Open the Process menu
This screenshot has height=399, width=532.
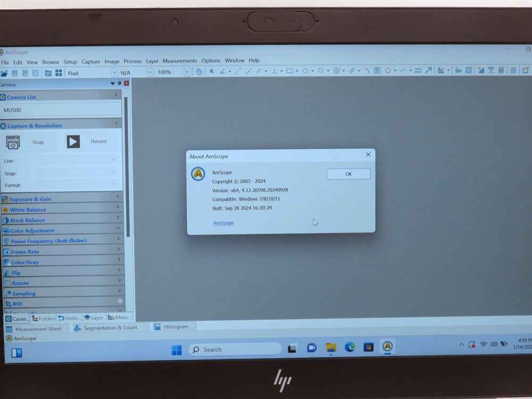pyautogui.click(x=132, y=61)
